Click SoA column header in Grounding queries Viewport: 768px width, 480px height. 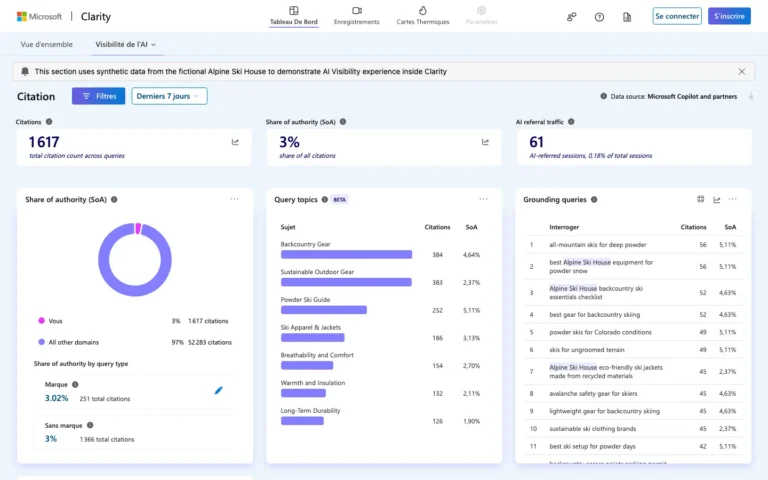click(730, 227)
